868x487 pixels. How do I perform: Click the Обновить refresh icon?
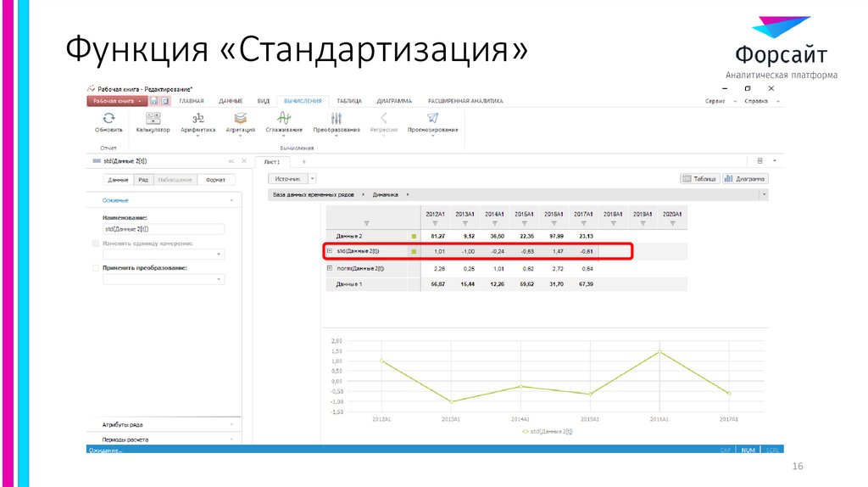pos(108,118)
